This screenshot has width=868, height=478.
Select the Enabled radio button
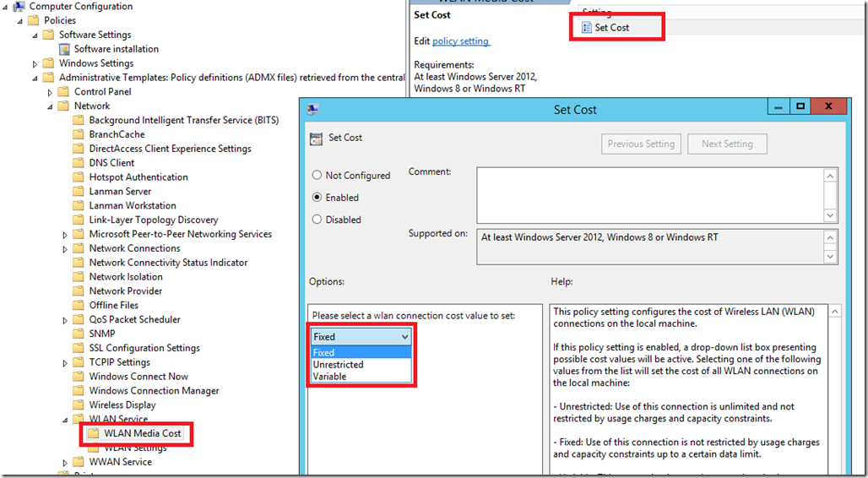click(317, 198)
